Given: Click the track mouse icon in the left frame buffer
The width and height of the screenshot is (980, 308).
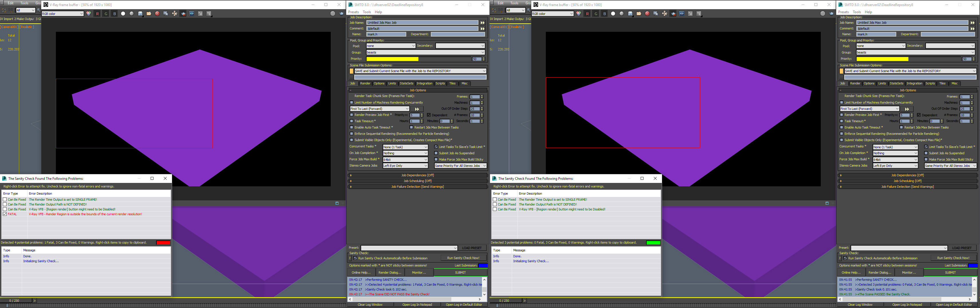Looking at the screenshot, I should tap(175, 14).
